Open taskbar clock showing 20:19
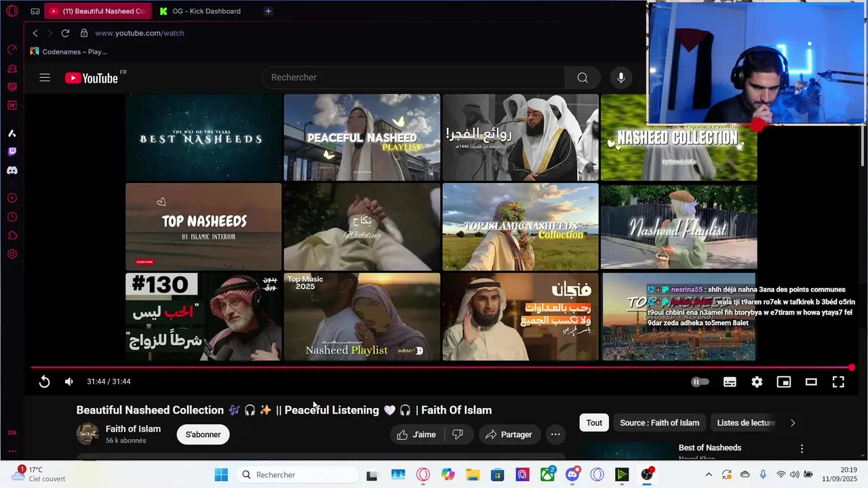 pyautogui.click(x=839, y=474)
